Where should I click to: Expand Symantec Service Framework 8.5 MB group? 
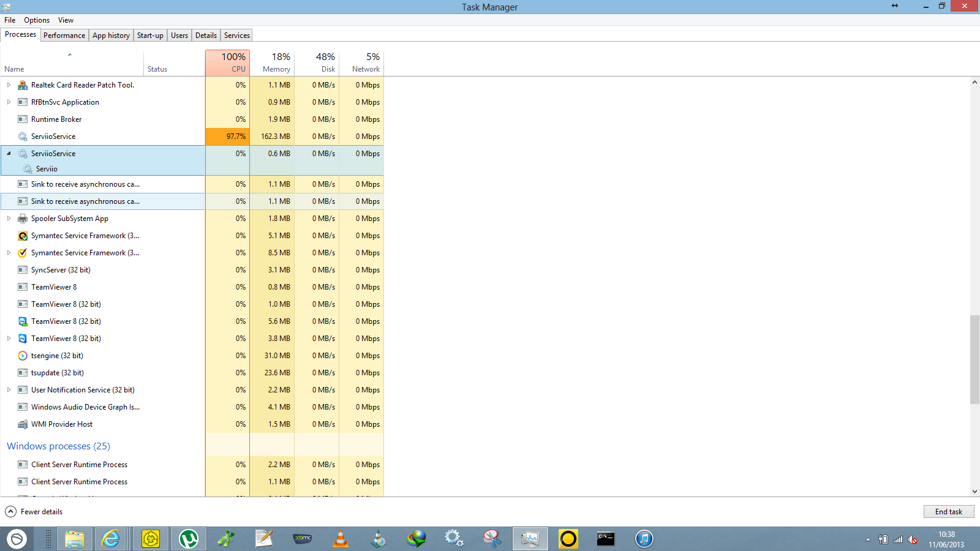pyautogui.click(x=9, y=253)
